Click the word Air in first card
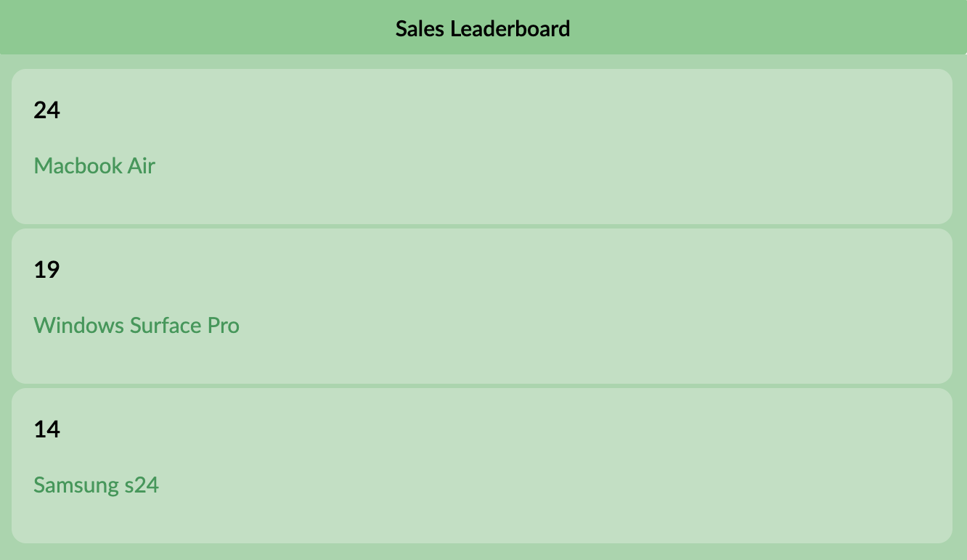This screenshot has height=560, width=967. 142,165
